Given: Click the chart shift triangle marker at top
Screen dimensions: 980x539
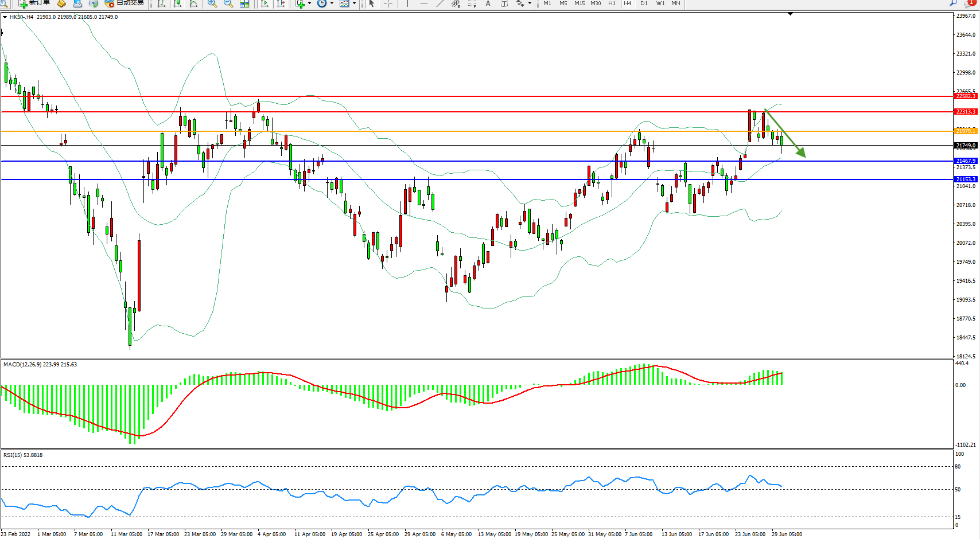Looking at the screenshot, I should pos(790,14).
